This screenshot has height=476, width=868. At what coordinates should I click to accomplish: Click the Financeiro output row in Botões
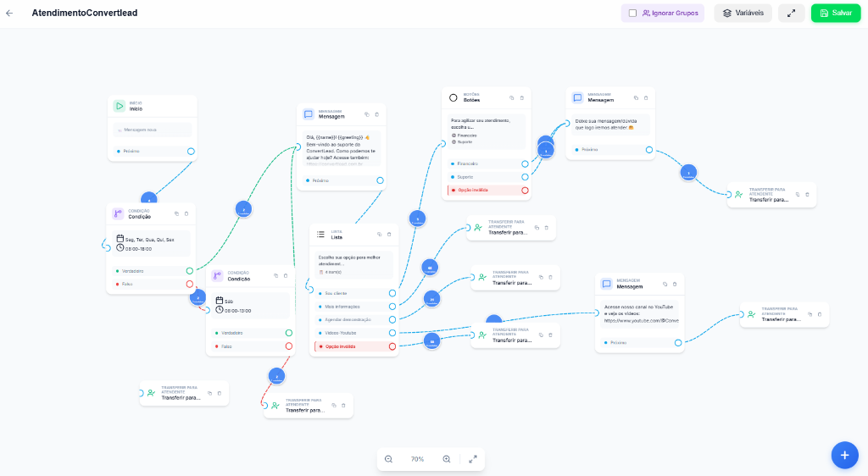point(487,163)
